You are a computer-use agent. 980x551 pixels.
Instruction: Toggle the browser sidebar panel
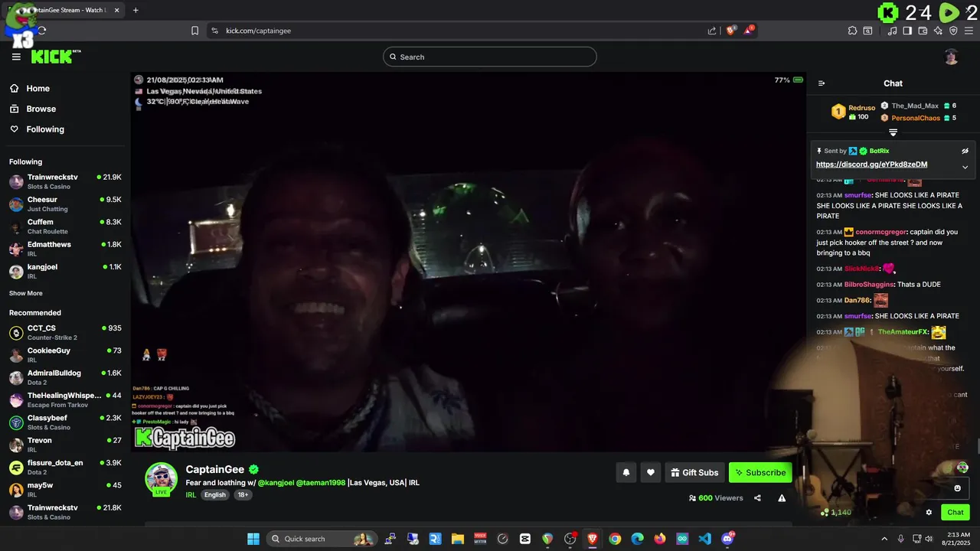pos(907,31)
